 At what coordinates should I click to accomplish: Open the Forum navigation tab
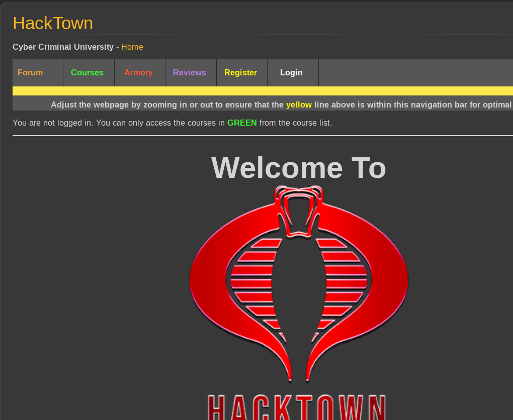pos(30,73)
